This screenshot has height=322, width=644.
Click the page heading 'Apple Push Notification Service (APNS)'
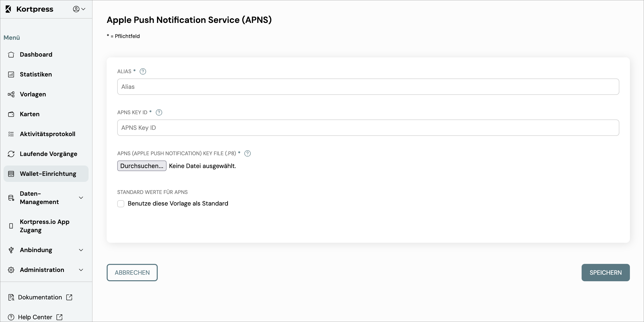(x=189, y=20)
